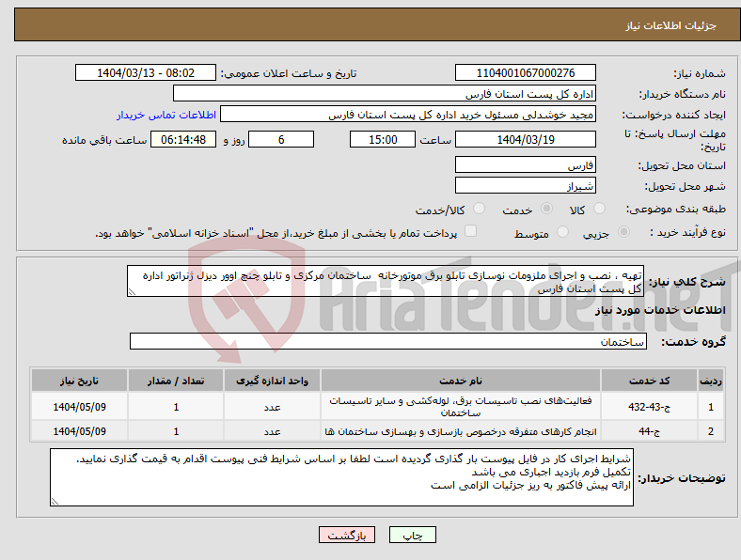Image resolution: width=741 pixels, height=560 pixels.
Task: Click the deadline date field 1404/03/19
Action: [x=525, y=139]
